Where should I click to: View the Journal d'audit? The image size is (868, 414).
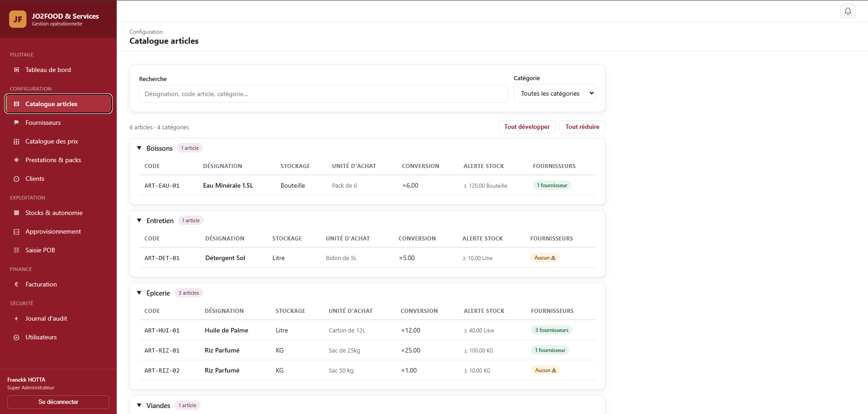(x=58, y=318)
